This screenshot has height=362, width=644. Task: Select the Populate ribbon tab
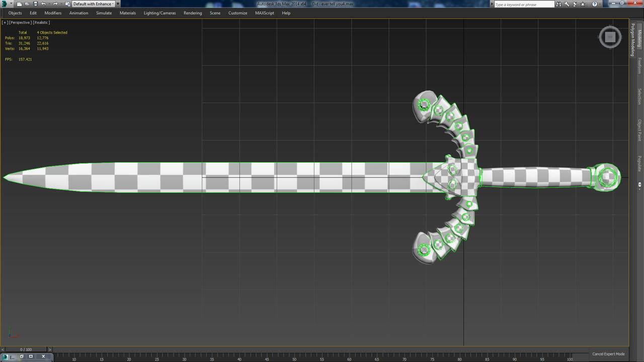(639, 163)
